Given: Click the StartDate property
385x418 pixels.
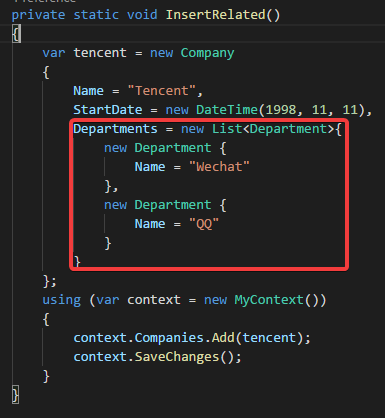Looking at the screenshot, I should (108, 110).
